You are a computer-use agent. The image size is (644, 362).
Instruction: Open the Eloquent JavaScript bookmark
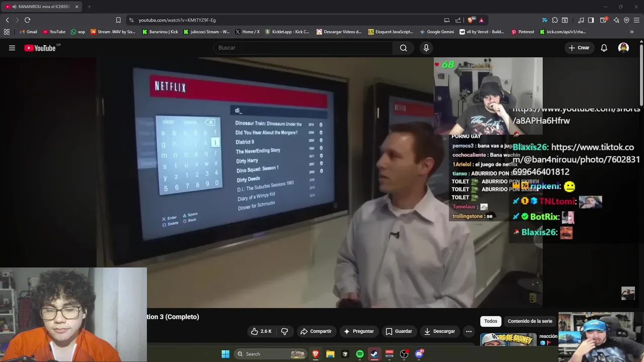tap(391, 32)
